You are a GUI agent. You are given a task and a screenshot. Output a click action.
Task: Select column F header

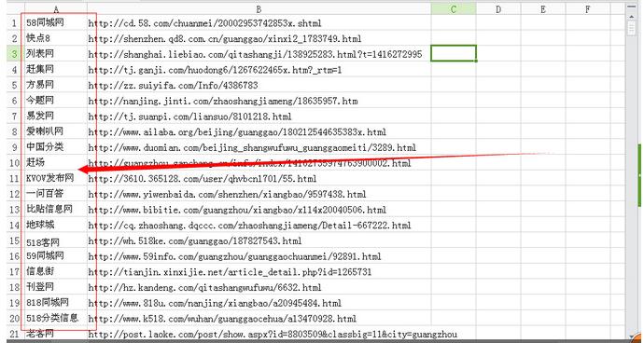(x=588, y=9)
